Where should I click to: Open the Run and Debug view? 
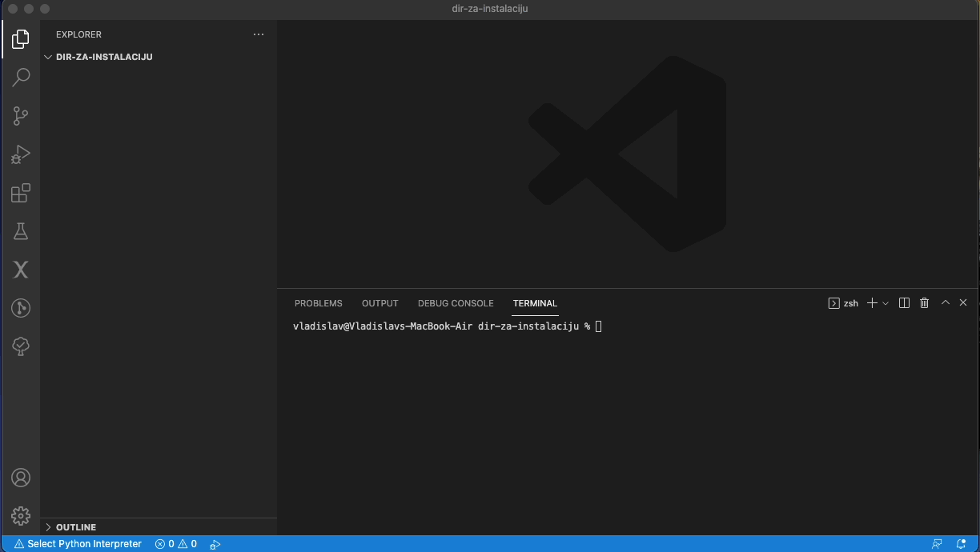[21, 154]
